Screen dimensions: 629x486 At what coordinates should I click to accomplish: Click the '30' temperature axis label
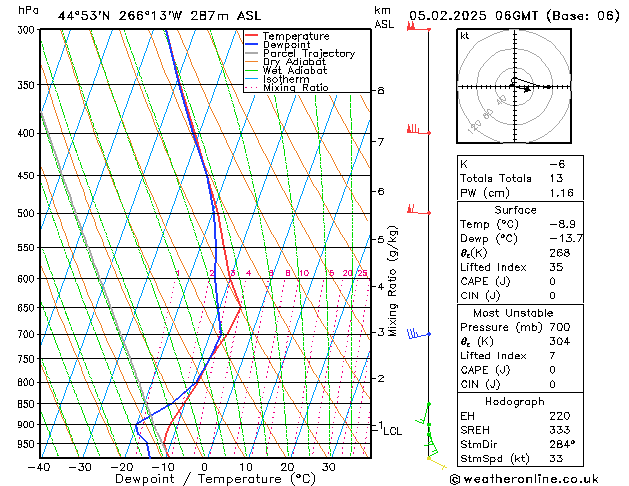(x=328, y=467)
